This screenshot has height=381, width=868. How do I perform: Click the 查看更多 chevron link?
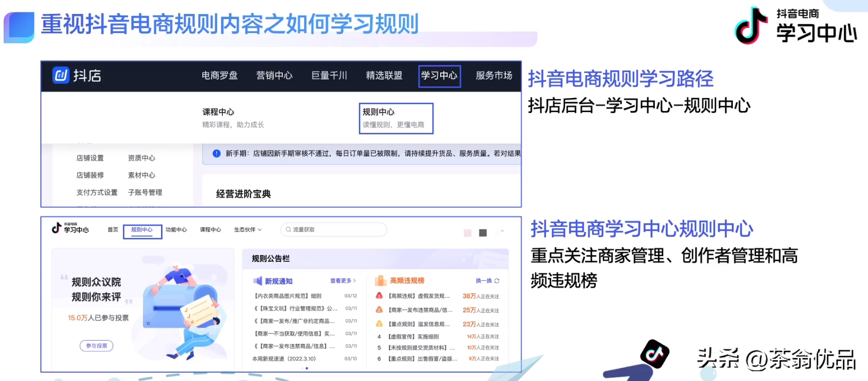tap(343, 281)
